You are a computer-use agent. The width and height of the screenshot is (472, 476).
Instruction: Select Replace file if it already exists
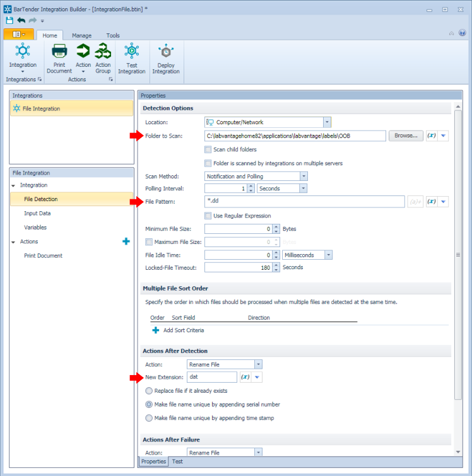(x=149, y=391)
